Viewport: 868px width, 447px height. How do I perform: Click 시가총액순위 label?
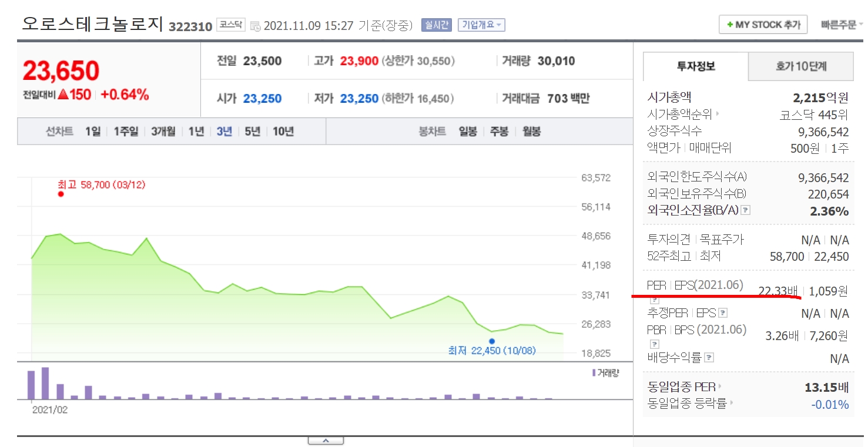point(680,115)
